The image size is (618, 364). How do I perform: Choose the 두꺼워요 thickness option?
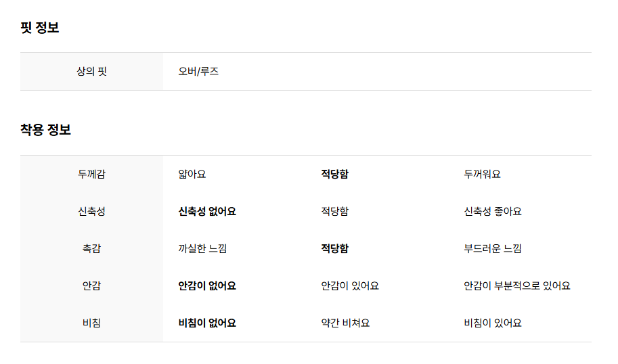point(482,174)
